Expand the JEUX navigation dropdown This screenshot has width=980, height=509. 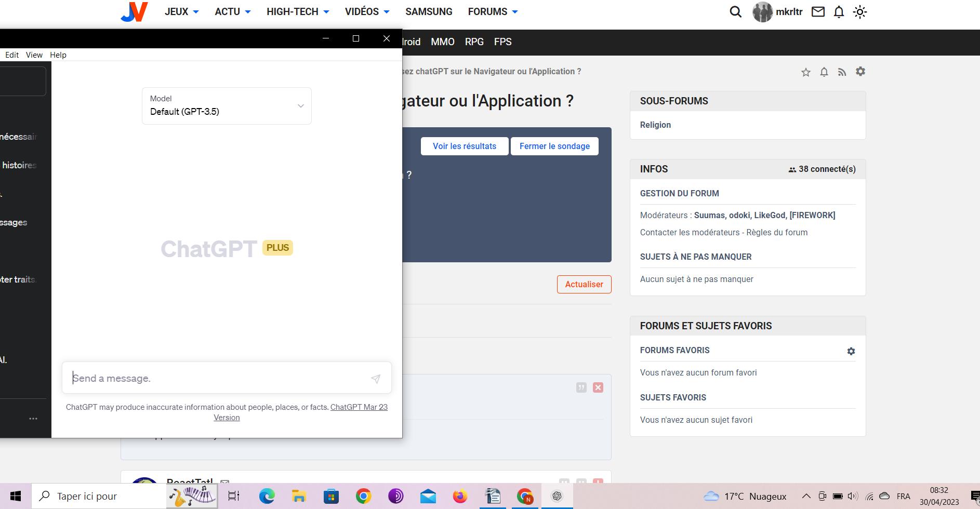click(x=181, y=11)
